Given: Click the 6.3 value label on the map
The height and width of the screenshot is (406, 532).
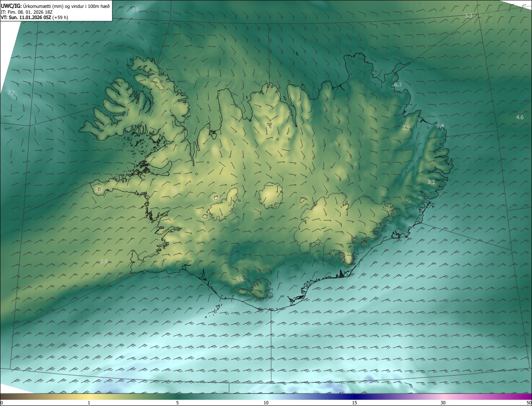Looking at the screenshot, I should coord(398,84).
